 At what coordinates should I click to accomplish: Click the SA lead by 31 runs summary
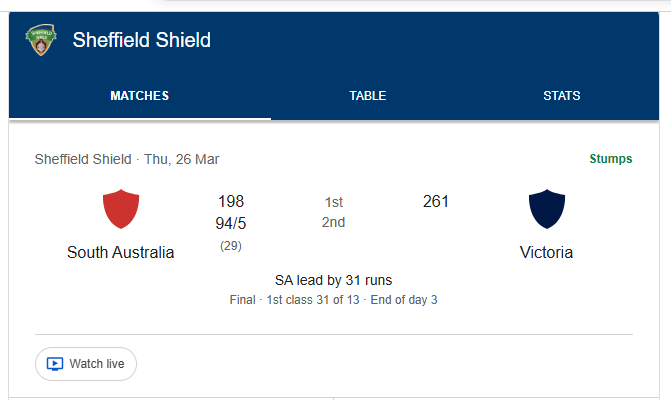click(x=334, y=280)
